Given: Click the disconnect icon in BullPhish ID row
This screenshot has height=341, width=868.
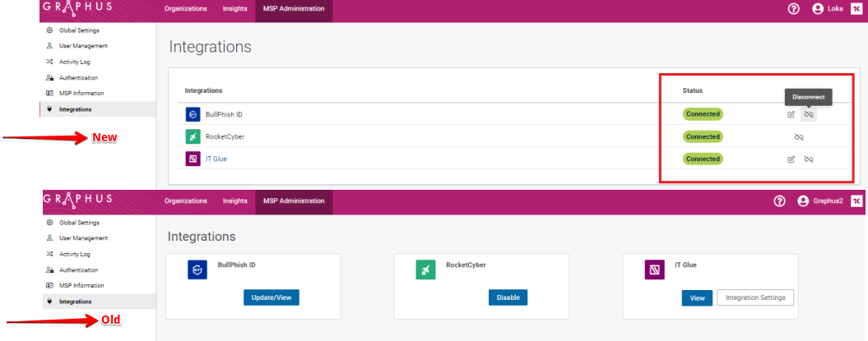Looking at the screenshot, I should (x=808, y=114).
